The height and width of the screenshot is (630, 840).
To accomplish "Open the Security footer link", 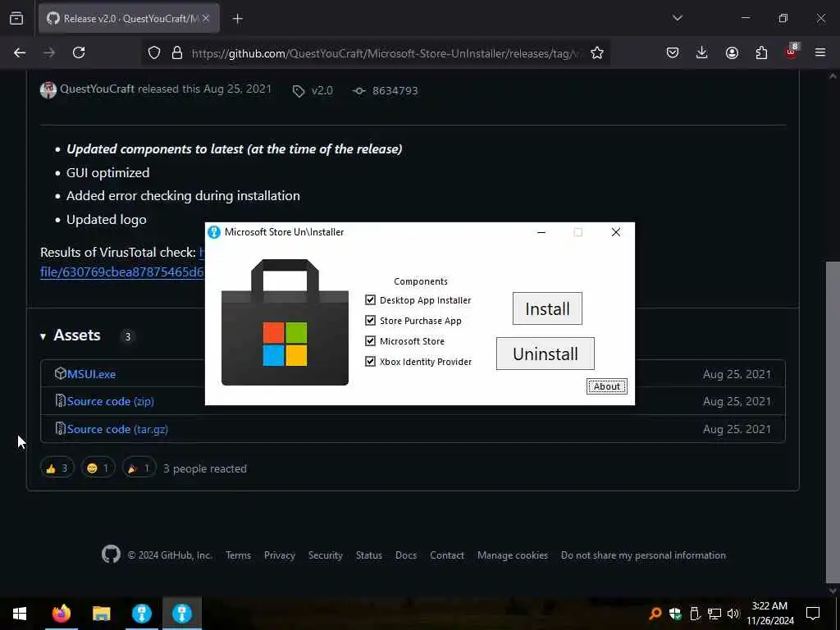I will pos(325,555).
